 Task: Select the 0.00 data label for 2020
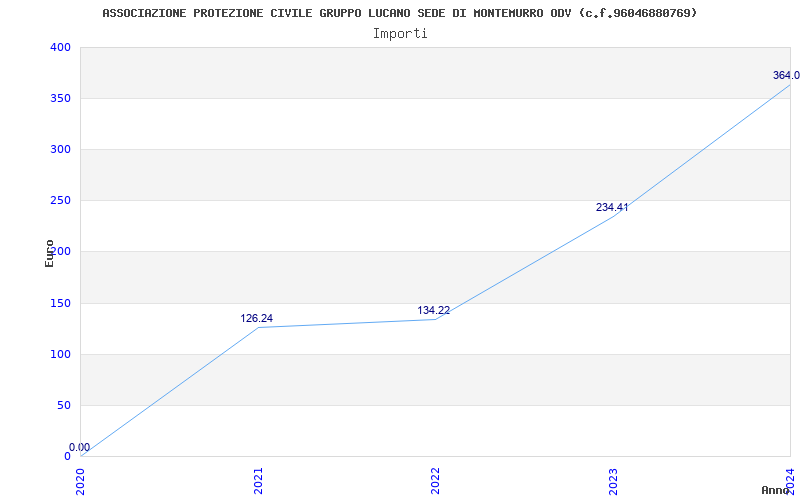(x=79, y=447)
